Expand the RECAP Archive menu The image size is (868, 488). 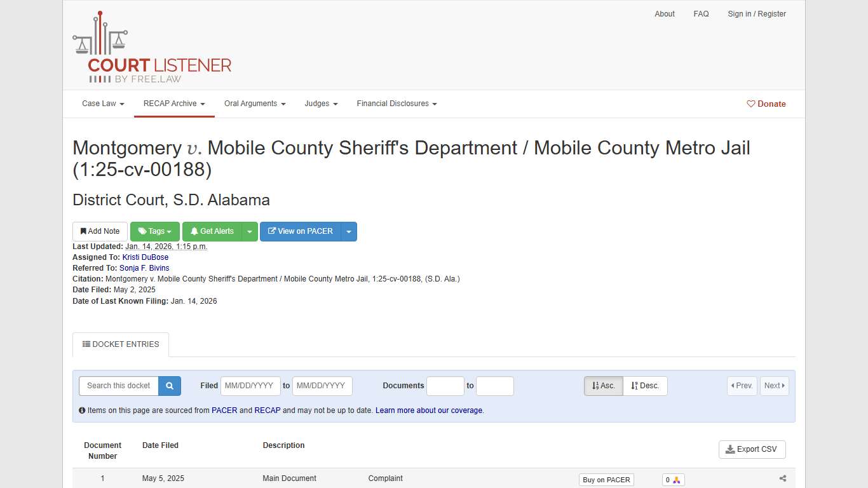coord(173,104)
